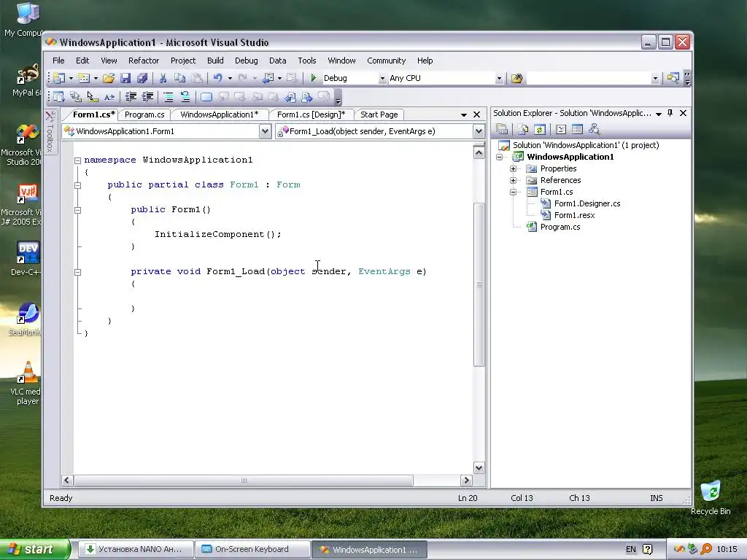Viewport: 747px width, 560px height.
Task: Click the View Designer icon in Solution Explorer
Action: (x=578, y=129)
